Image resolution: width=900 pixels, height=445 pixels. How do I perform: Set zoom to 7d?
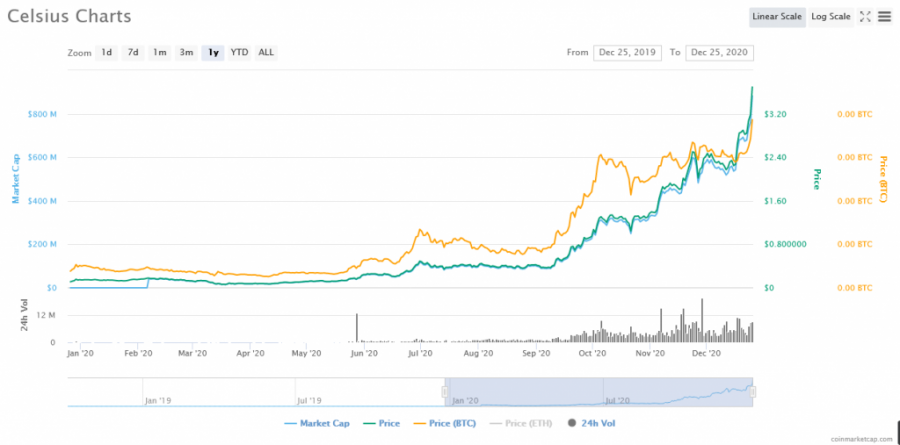tap(133, 53)
